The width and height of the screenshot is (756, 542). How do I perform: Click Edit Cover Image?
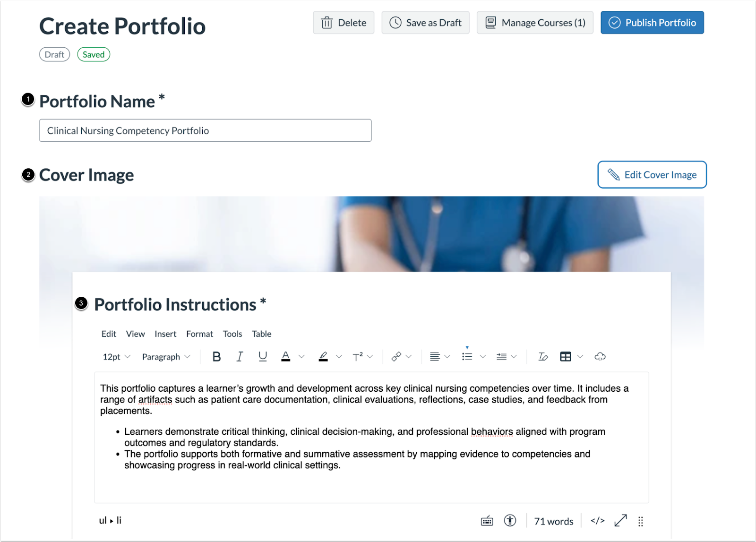[652, 174]
